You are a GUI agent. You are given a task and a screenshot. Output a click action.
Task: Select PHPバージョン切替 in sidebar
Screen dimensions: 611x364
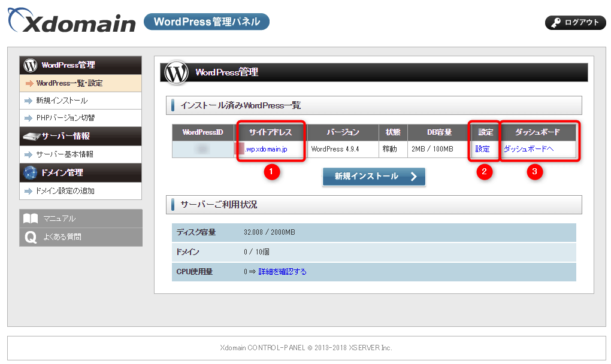coord(65,118)
